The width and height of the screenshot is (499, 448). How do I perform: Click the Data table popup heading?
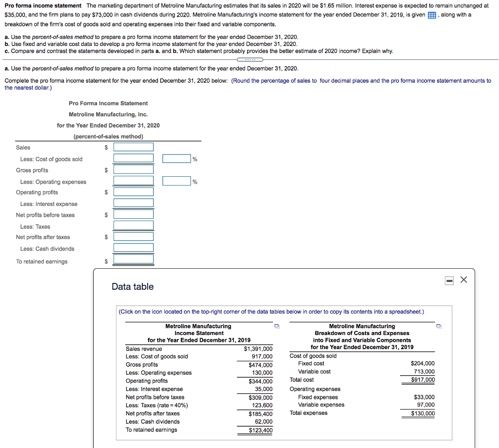click(x=133, y=286)
